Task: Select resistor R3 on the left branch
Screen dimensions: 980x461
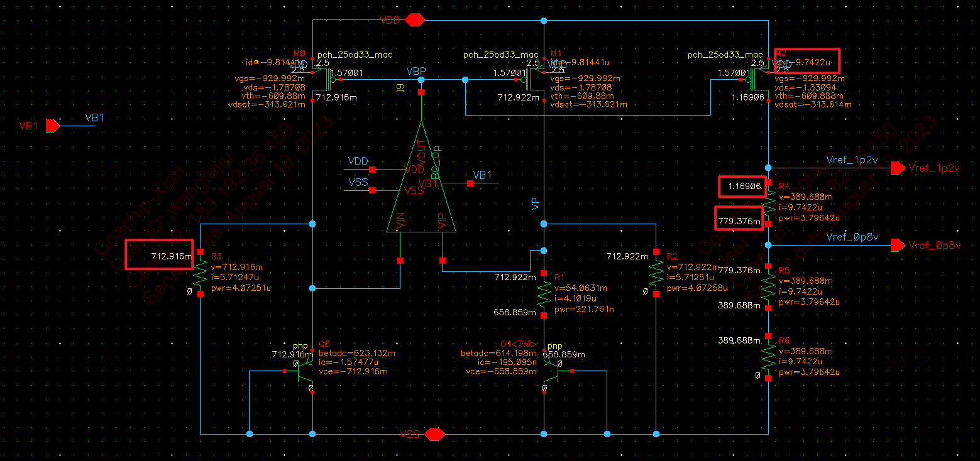Action: tap(201, 273)
